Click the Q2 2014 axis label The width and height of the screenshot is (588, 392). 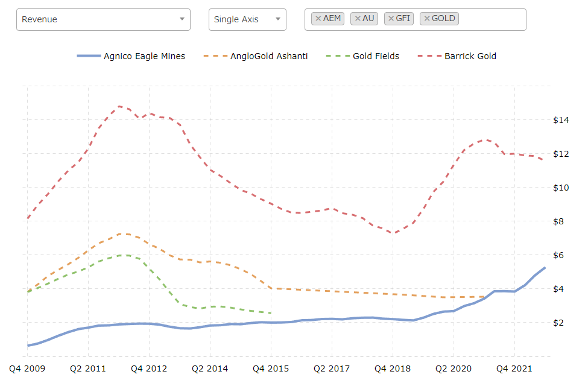pyautogui.click(x=210, y=368)
